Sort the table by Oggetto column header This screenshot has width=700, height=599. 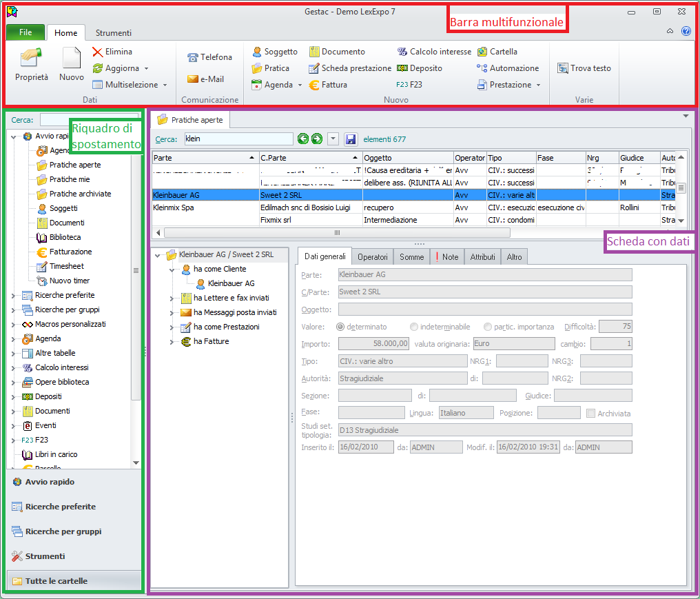[408, 158]
